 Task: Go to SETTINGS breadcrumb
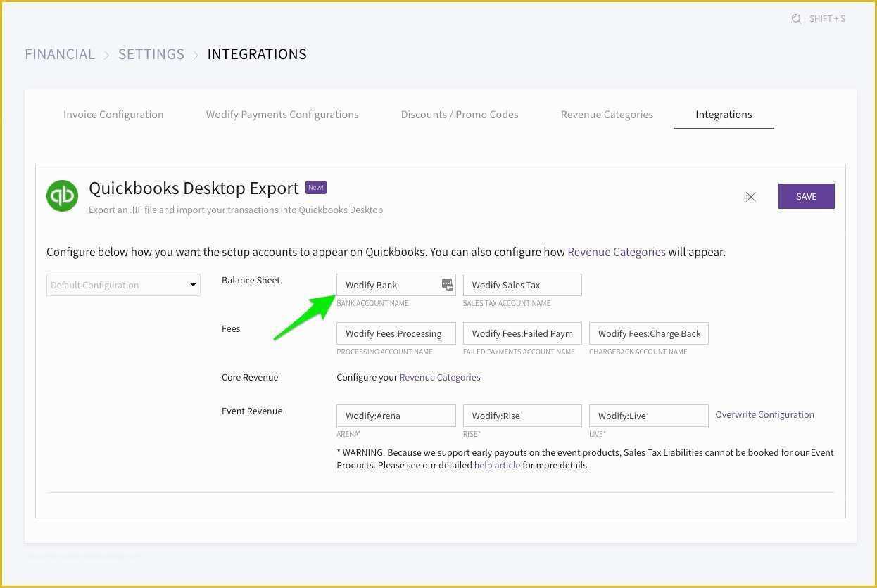(151, 54)
